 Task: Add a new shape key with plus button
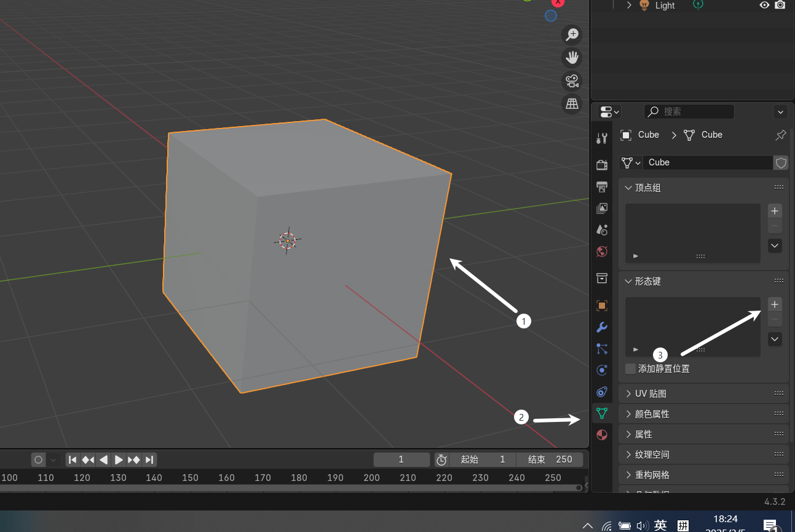tap(775, 304)
